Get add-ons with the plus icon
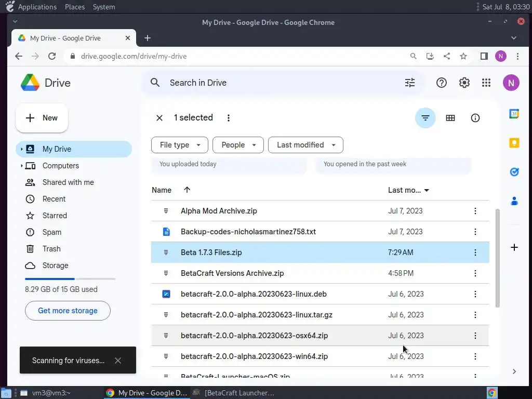532x399 pixels. [x=514, y=247]
